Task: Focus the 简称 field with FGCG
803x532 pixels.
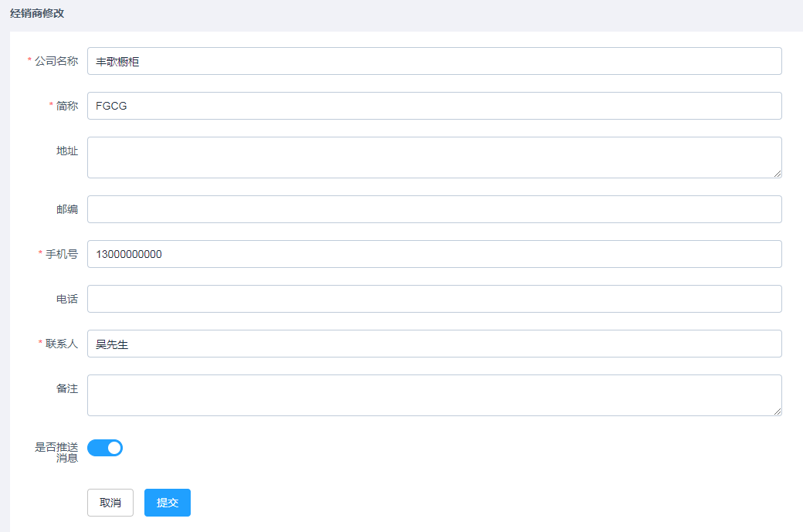Action: (x=434, y=106)
